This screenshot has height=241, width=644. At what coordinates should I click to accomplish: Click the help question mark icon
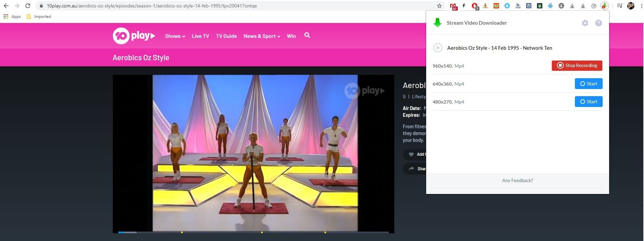click(598, 23)
